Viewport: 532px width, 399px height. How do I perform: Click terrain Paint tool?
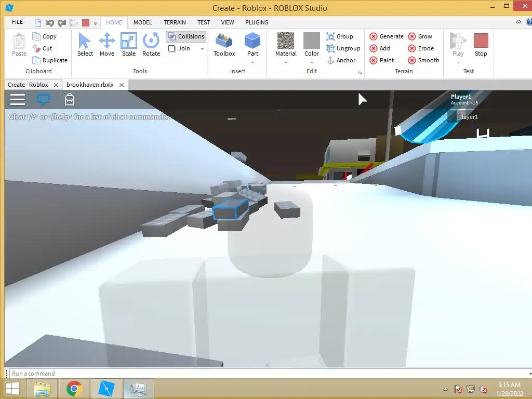coord(382,60)
